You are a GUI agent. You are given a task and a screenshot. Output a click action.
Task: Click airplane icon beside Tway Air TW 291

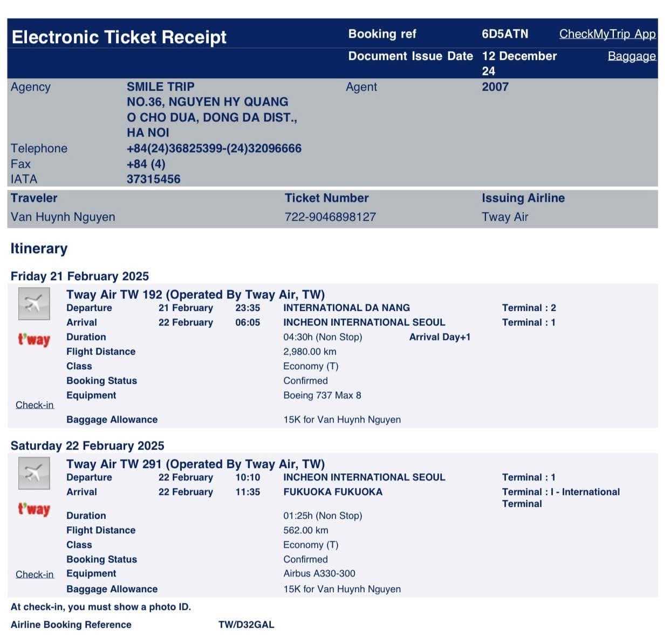(34, 473)
